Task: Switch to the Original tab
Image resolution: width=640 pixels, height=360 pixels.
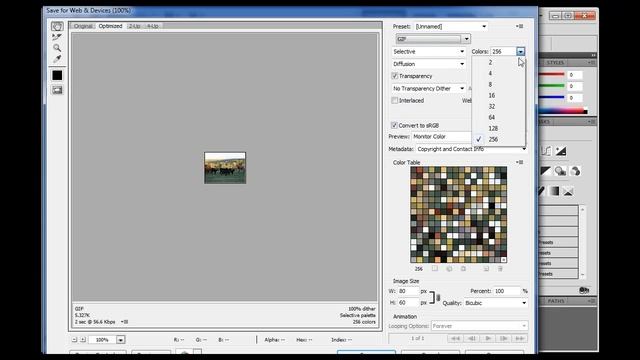Action: (83, 26)
